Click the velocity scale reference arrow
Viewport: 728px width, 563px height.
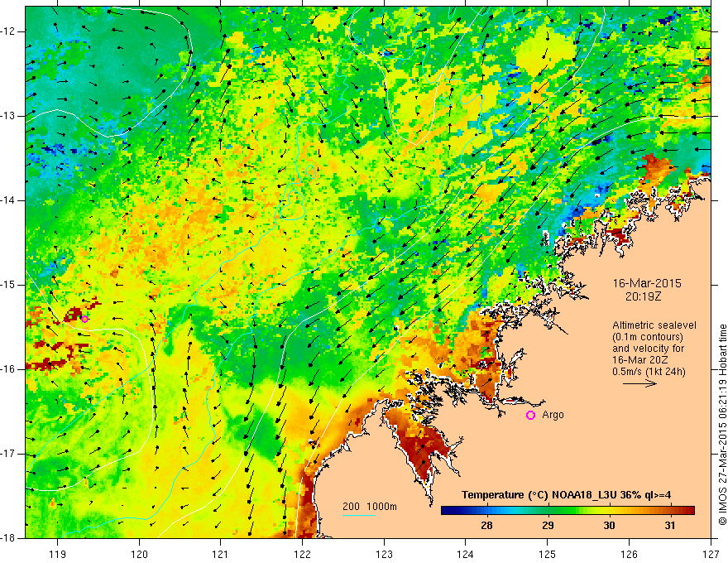tap(639, 383)
